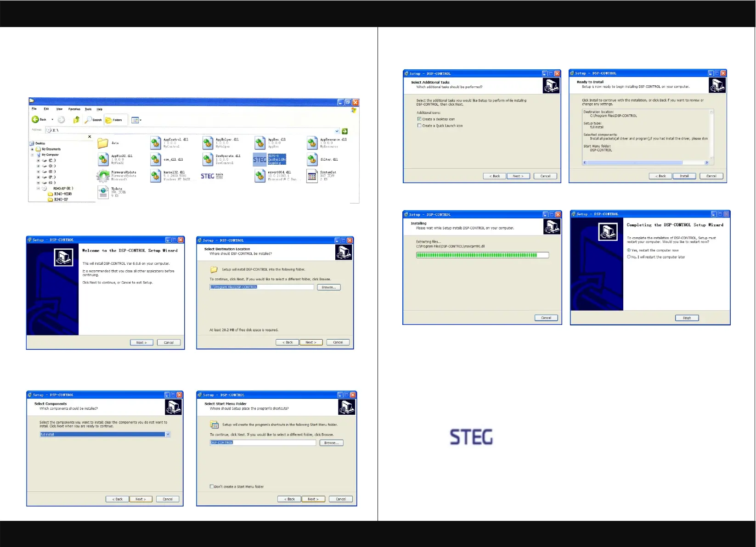Enable 'Create a Quick Launch icon' checkbox
Viewport: 756px width, 547px height.
point(419,125)
